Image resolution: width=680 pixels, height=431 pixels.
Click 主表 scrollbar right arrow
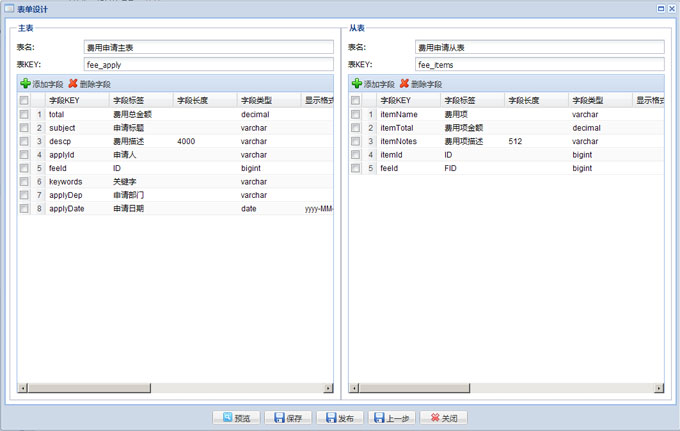(x=328, y=388)
